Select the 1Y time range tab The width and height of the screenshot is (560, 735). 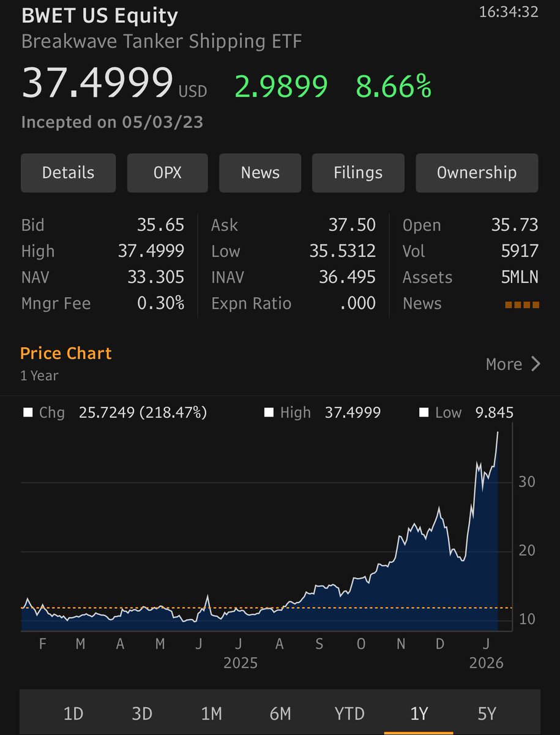(x=419, y=714)
